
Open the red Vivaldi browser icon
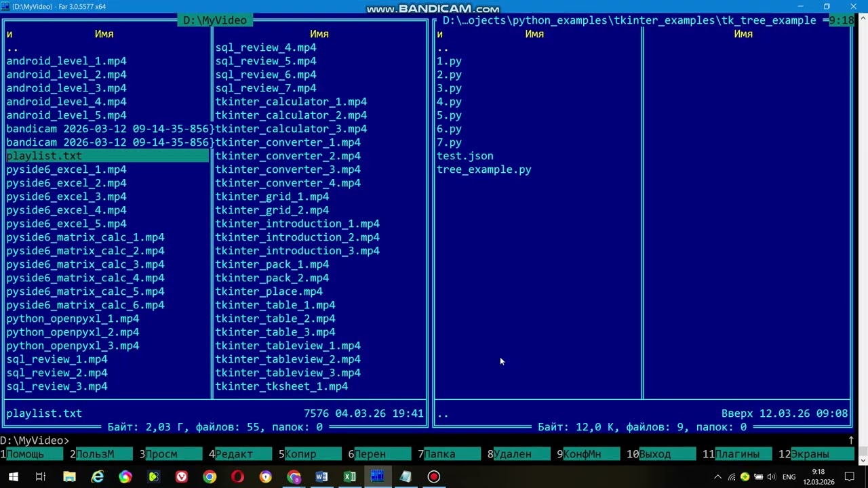tap(182, 477)
